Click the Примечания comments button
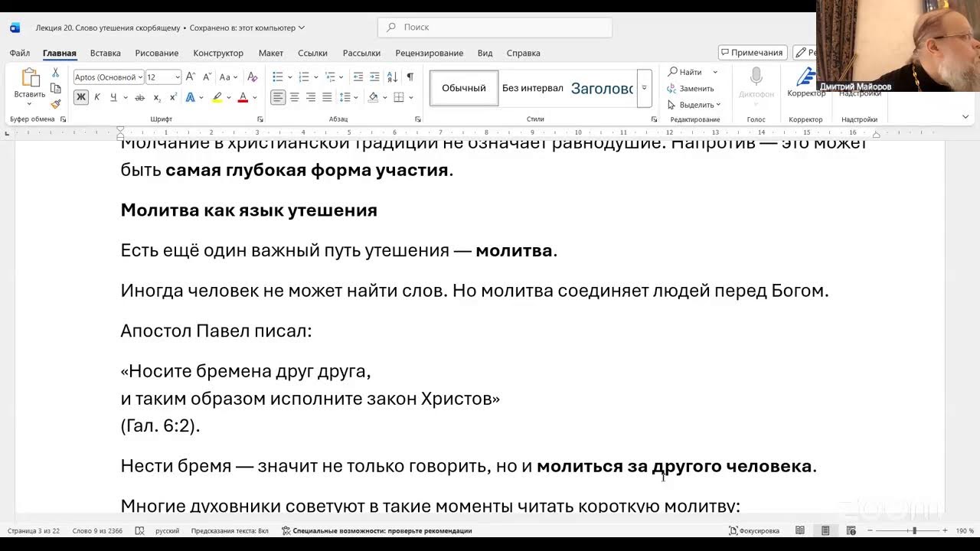 (751, 52)
